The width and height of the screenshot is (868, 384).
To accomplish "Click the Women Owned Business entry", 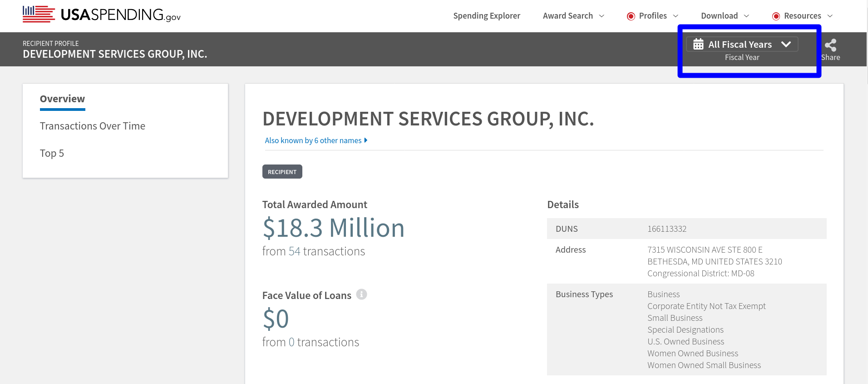I will pos(693,353).
